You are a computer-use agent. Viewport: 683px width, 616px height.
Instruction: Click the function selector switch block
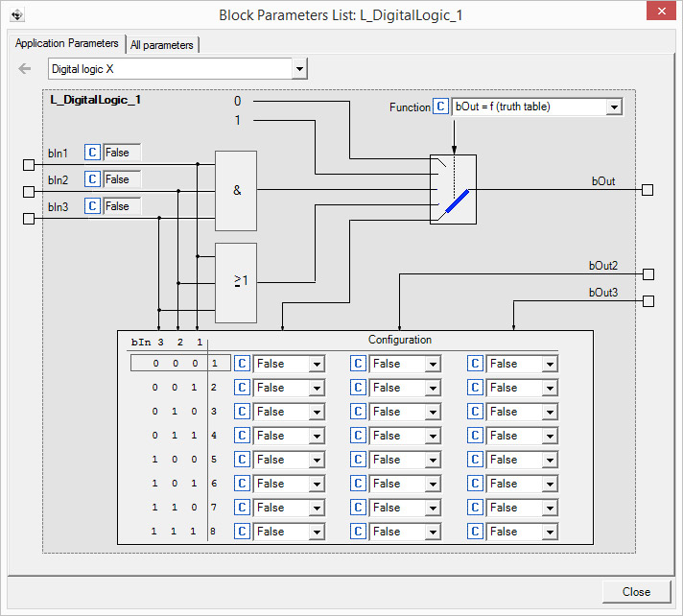tap(453, 190)
